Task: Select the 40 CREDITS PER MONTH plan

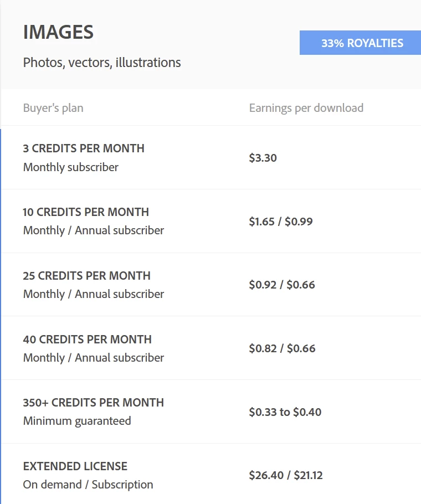Action: point(88,340)
